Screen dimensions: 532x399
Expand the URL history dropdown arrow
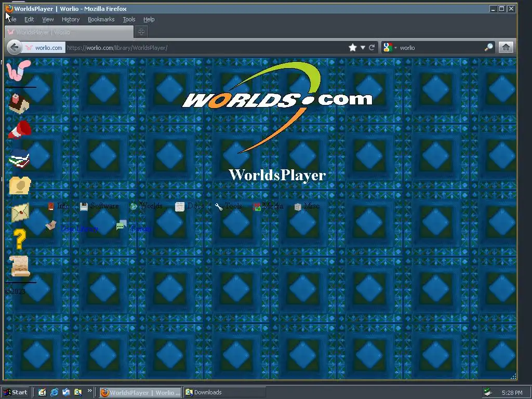[363, 47]
